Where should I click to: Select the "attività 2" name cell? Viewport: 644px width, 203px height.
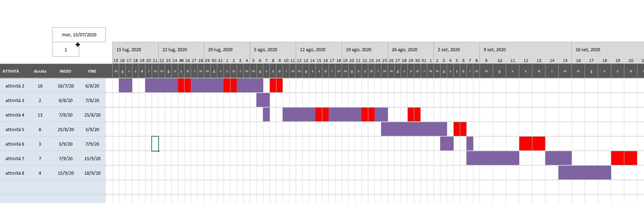tap(14, 86)
